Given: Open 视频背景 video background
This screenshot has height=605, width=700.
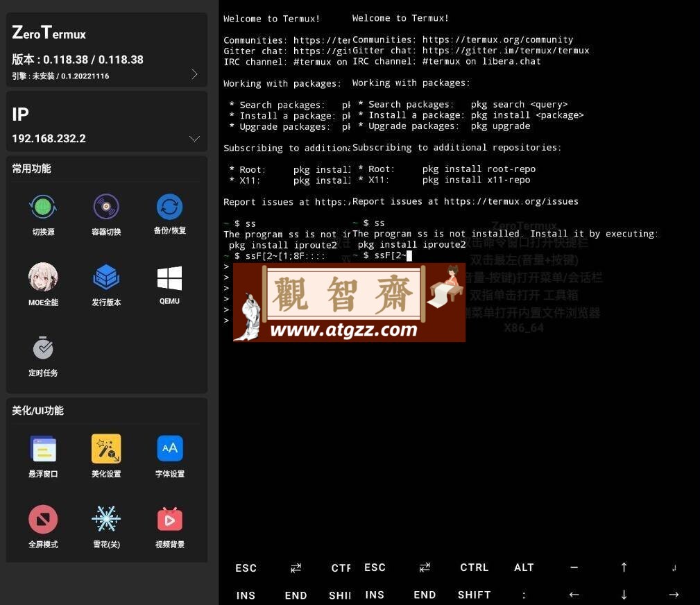Looking at the screenshot, I should click(x=170, y=527).
